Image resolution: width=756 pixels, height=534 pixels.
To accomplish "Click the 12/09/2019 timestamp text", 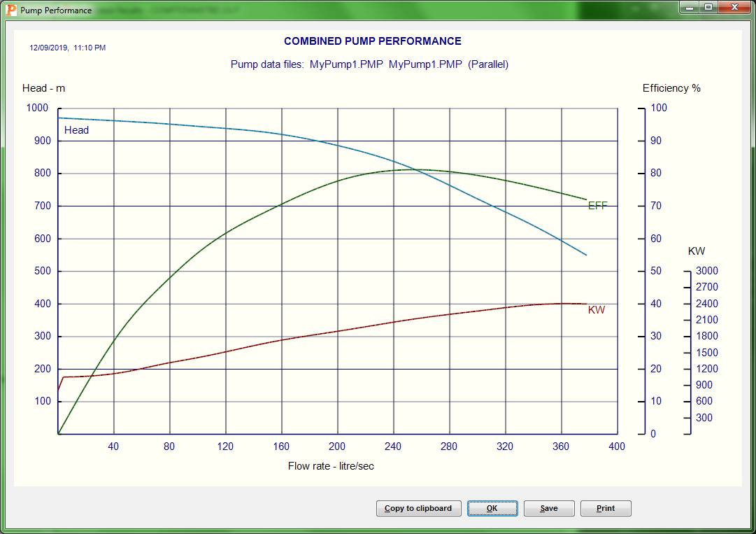I will tap(67, 47).
